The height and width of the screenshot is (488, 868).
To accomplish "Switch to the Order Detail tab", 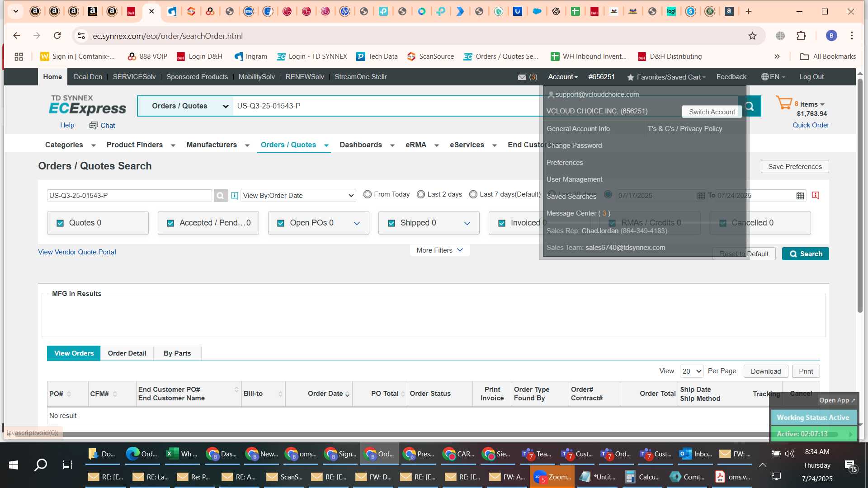I will click(x=127, y=353).
